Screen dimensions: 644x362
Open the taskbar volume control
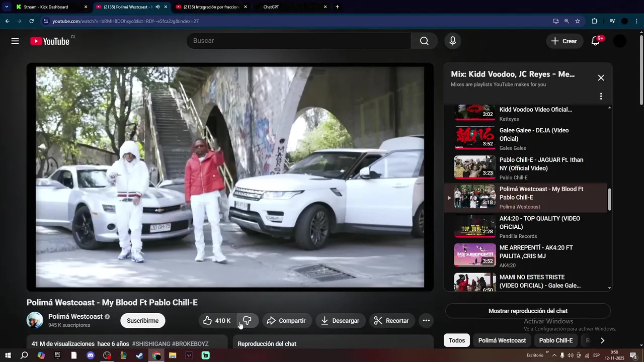571,355
